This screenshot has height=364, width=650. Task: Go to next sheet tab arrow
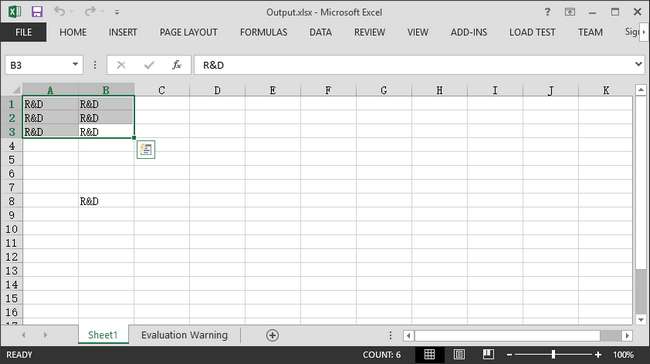pos(45,335)
